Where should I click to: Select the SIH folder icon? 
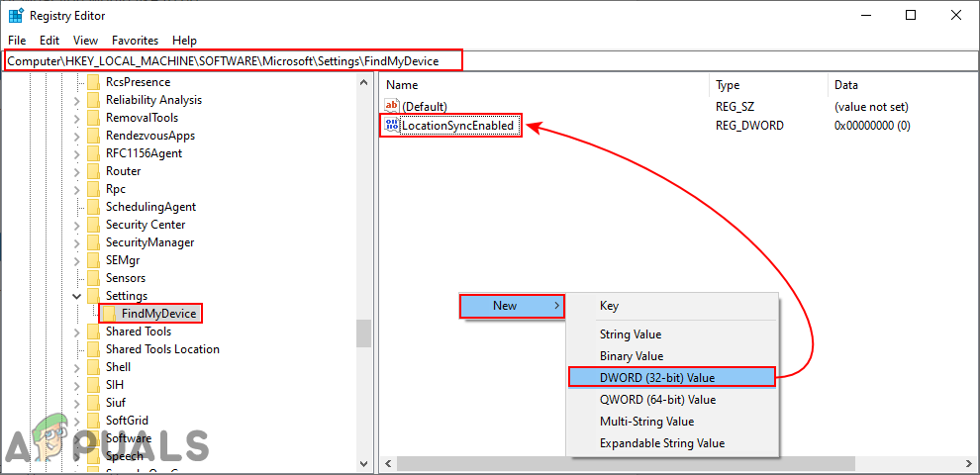[94, 385]
